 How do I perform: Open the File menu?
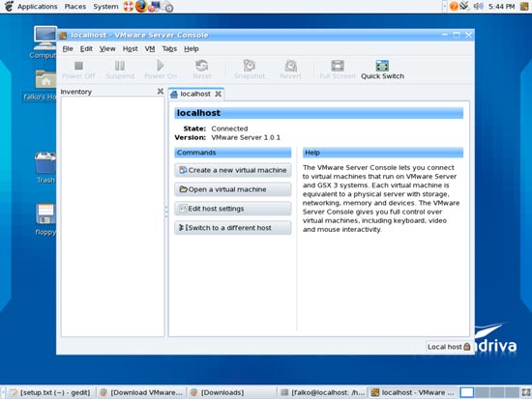pyautogui.click(x=68, y=49)
